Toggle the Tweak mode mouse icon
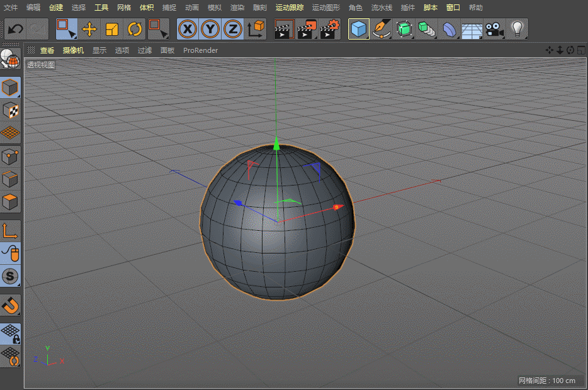The width and height of the screenshot is (588, 390). 10,253
